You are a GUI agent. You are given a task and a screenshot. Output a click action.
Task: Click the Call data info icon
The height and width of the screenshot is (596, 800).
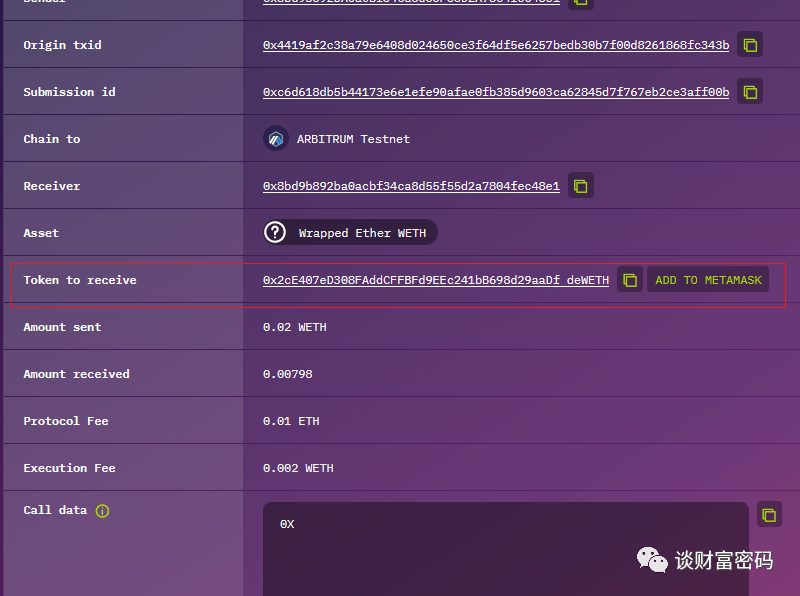(102, 511)
